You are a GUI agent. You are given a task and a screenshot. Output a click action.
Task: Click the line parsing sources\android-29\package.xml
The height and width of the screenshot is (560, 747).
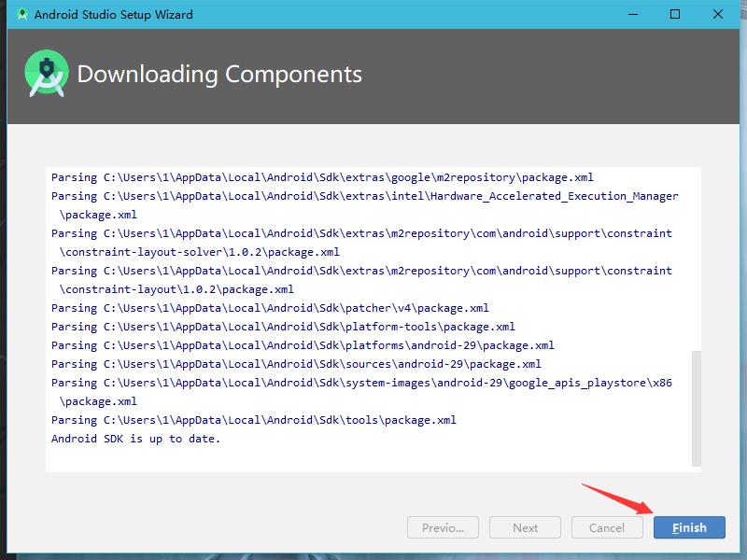point(296,364)
